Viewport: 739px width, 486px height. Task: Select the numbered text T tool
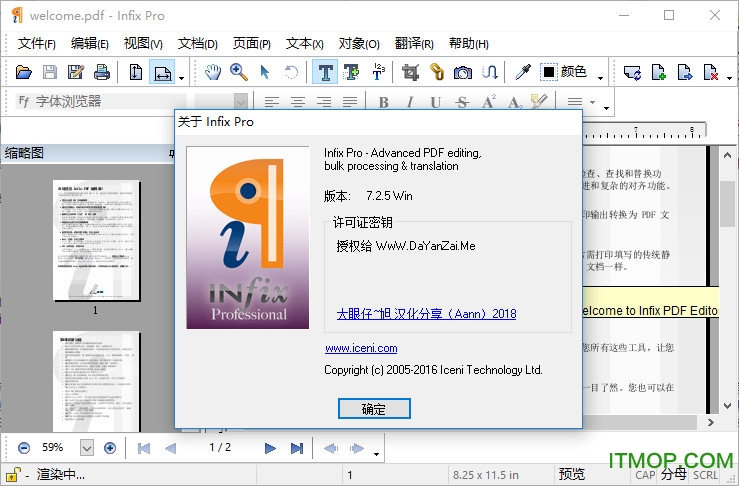click(378, 72)
